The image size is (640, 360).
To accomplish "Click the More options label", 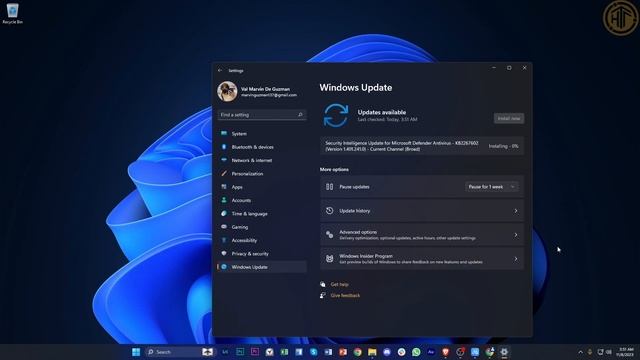I will (334, 169).
